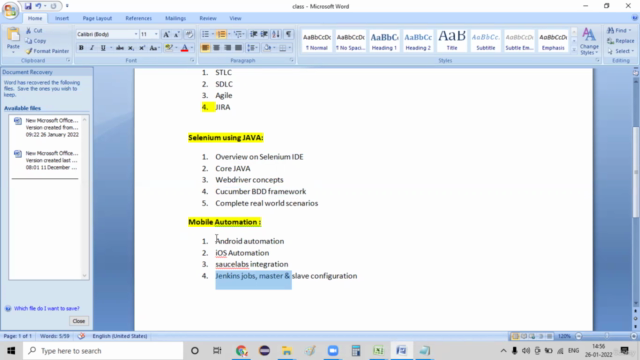Shrink font size icon
This screenshot has width=640, height=360.
pyautogui.click(x=177, y=34)
